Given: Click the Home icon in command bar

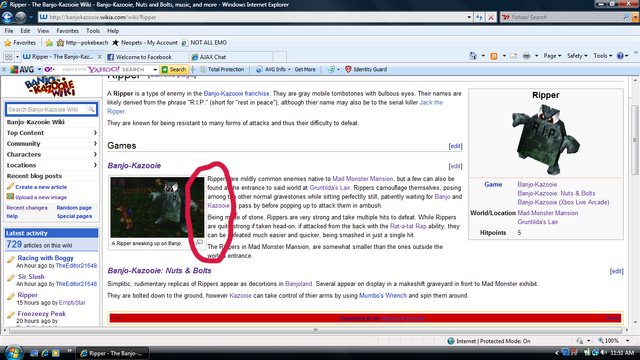Looking at the screenshot, I should (473, 56).
